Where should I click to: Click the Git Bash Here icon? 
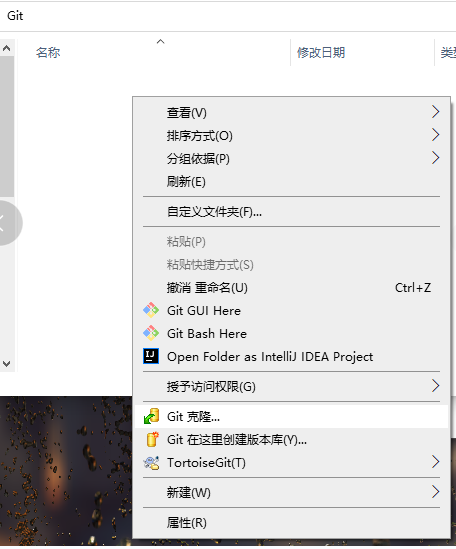151,333
